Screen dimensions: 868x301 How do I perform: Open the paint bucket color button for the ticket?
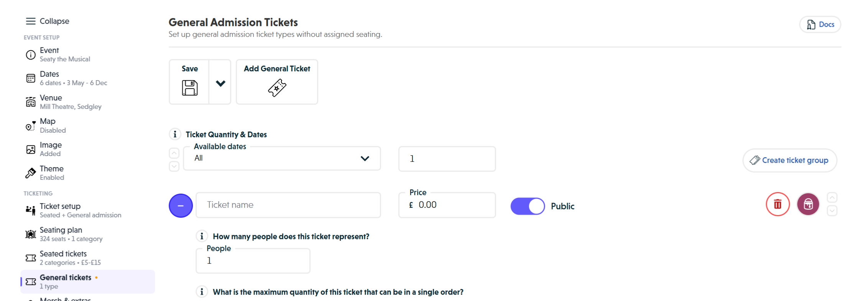click(808, 204)
